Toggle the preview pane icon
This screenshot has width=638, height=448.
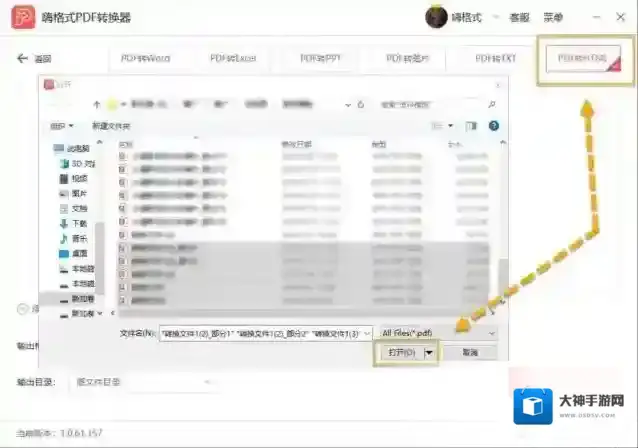pyautogui.click(x=471, y=126)
